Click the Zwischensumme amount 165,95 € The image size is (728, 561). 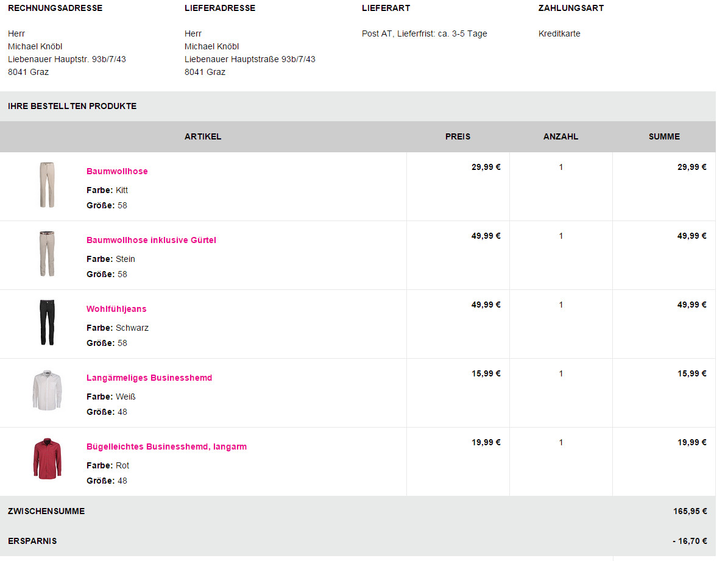[690, 511]
